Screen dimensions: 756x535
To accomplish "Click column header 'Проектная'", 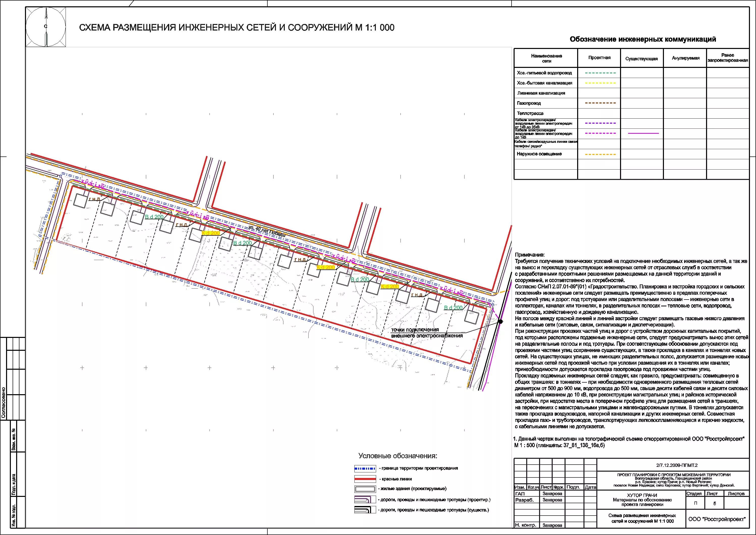I will coord(599,58).
